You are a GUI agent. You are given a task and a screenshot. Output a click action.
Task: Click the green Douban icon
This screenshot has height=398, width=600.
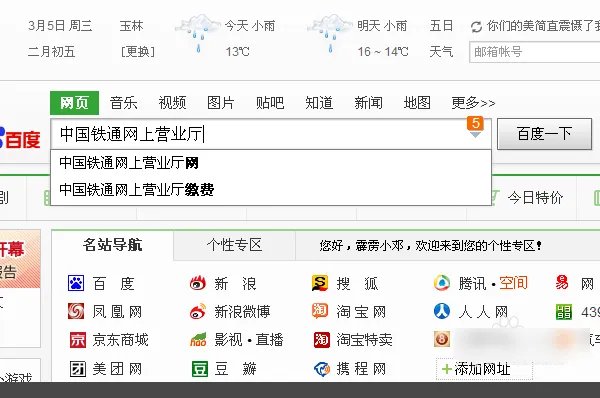pos(200,369)
